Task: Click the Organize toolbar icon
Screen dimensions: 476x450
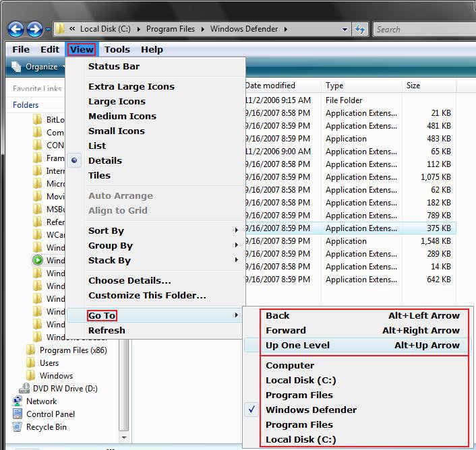Action: pyautogui.click(x=16, y=67)
